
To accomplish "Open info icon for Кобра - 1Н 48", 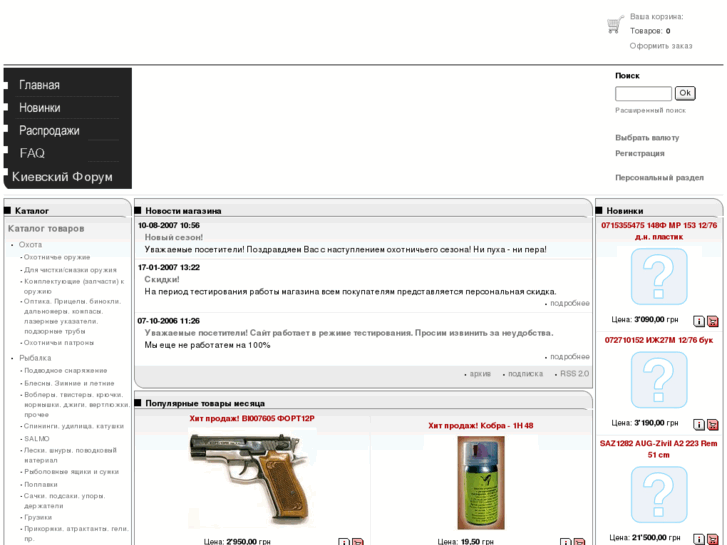I will click(565, 542).
